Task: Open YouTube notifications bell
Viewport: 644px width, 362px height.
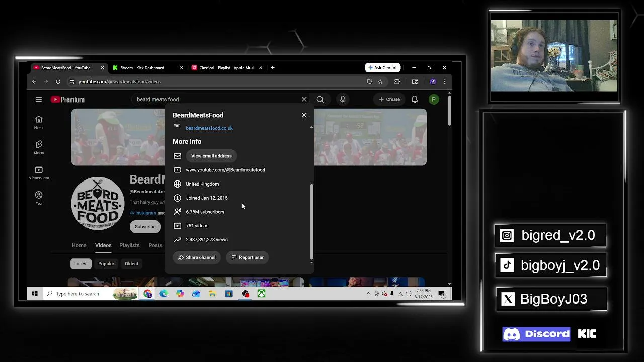Action: [x=415, y=99]
